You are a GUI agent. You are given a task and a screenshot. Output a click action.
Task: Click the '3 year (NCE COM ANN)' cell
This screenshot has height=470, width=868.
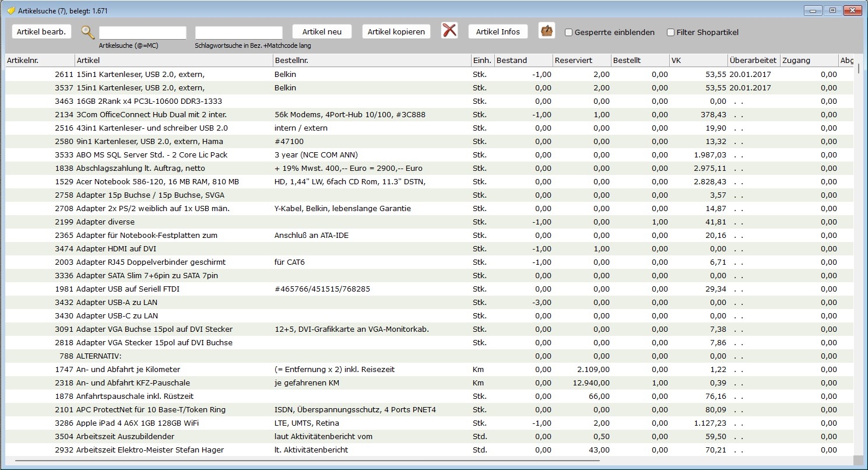316,155
